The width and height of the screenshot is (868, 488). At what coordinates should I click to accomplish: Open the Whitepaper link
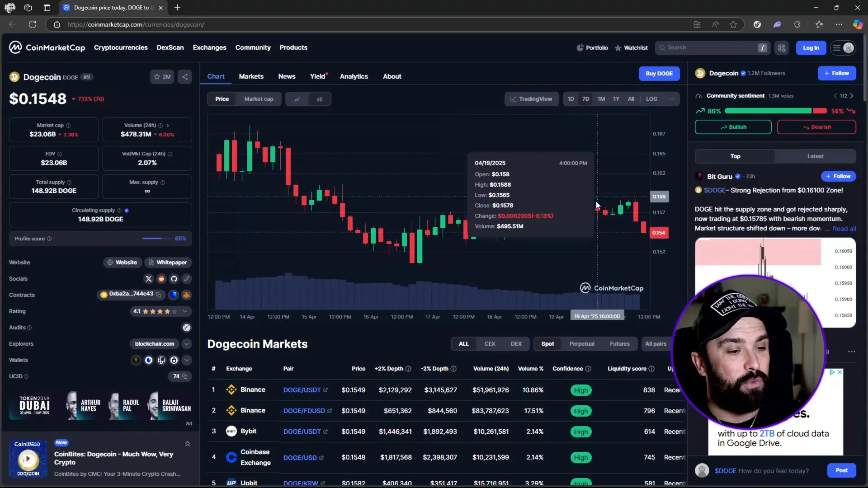click(168, 263)
